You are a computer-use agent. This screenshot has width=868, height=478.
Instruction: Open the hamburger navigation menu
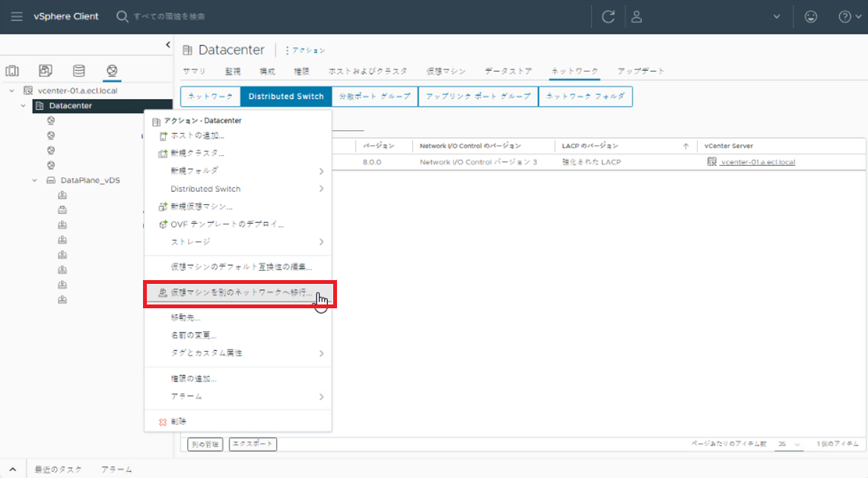16,17
